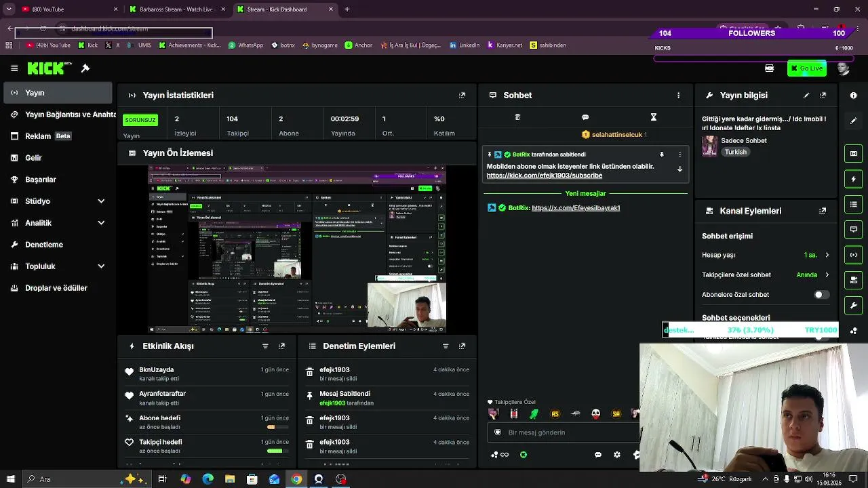Open Takipçilere özel sohbet setting chevron
Screen dimensions: 868x488
click(827, 275)
